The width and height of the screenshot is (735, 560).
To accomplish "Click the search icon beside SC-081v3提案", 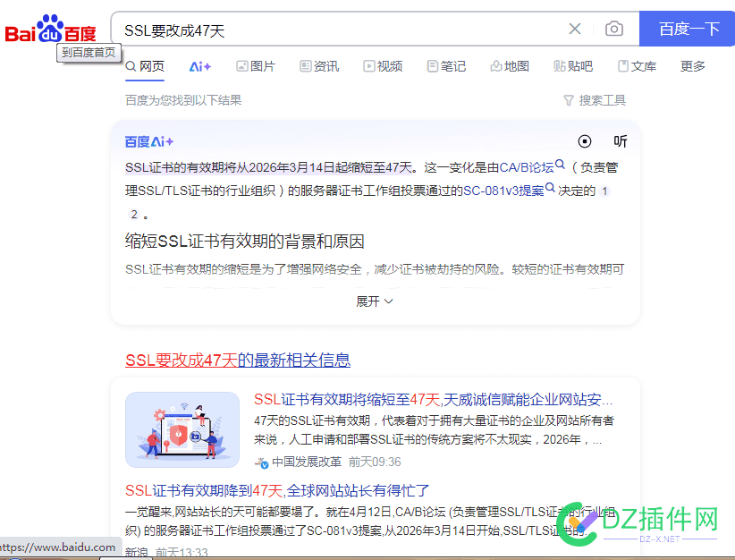I will click(550, 188).
